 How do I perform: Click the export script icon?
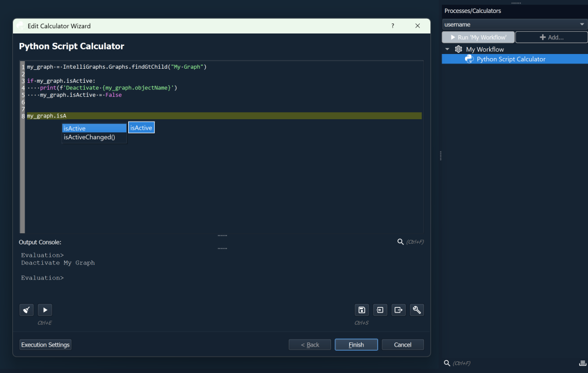coord(398,310)
